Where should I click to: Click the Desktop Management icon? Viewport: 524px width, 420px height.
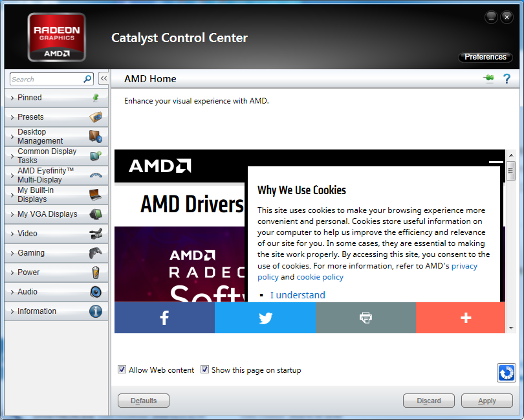(96, 137)
